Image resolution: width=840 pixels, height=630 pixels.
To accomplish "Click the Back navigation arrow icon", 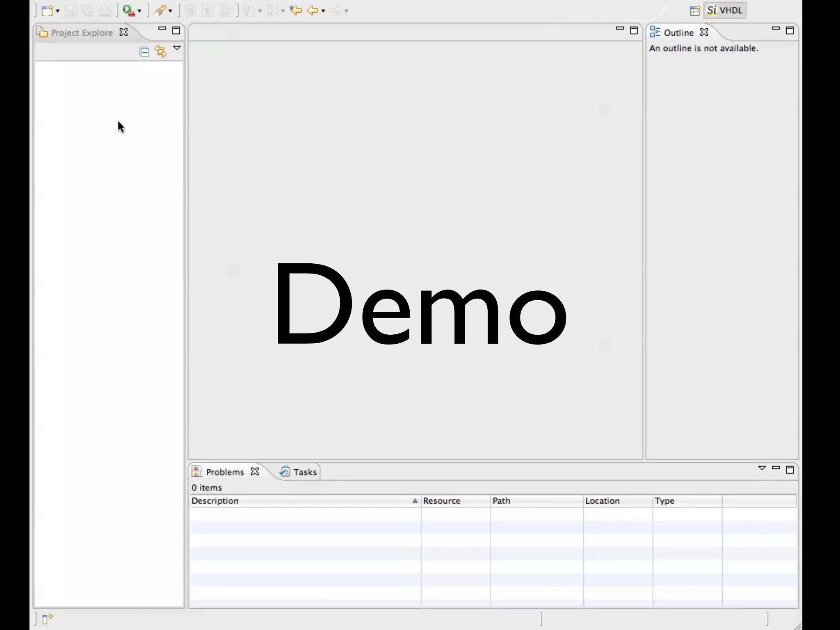I will (313, 10).
